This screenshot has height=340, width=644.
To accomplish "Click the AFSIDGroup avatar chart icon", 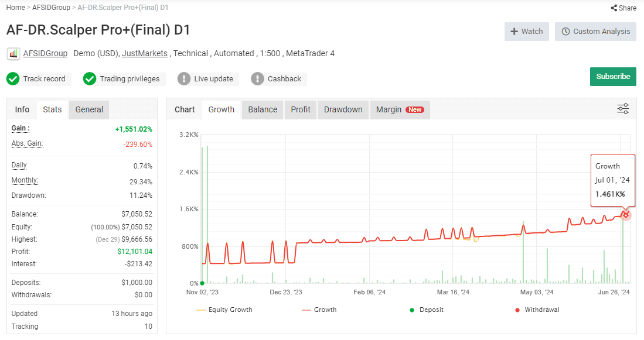I will pos(13,54).
